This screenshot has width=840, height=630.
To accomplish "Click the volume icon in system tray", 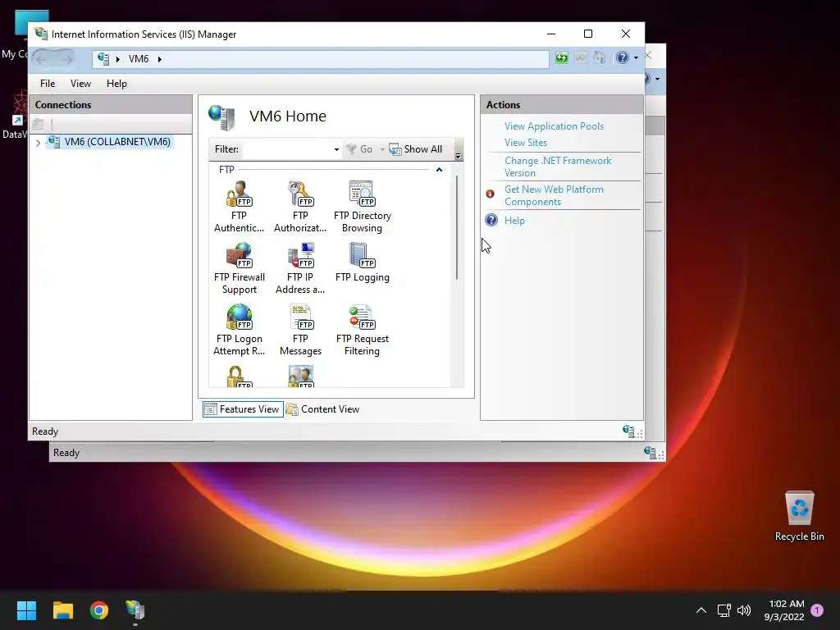I will (743, 610).
